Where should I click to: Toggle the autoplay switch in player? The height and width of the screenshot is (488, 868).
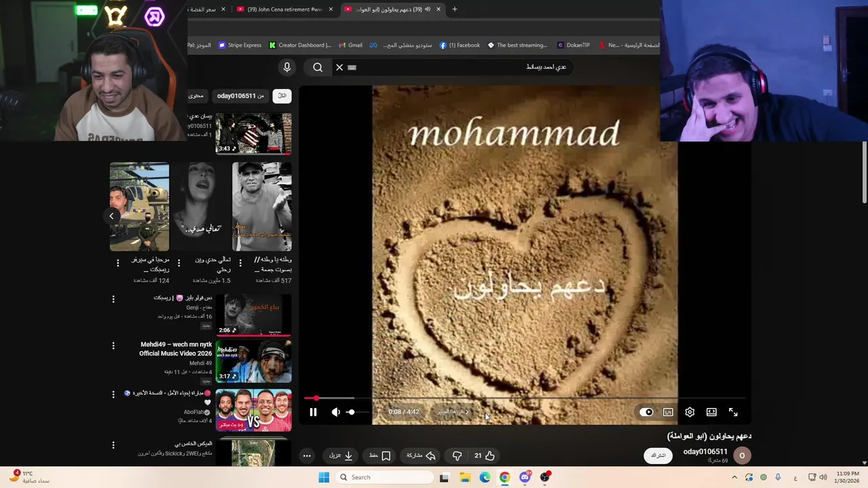click(646, 412)
